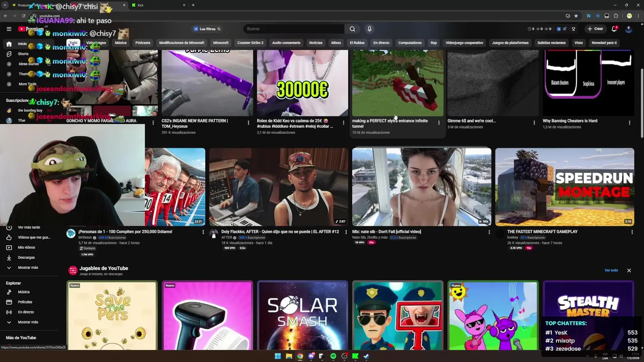Open YouTube notifications bell
Image resolution: width=644 pixels, height=362 pixels.
(x=614, y=29)
